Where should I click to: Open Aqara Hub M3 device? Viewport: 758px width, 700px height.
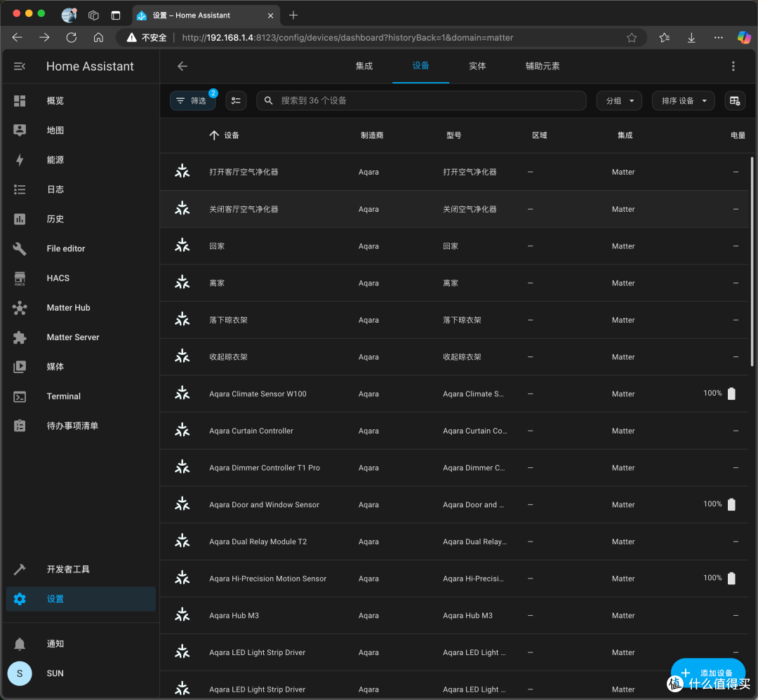click(454, 615)
